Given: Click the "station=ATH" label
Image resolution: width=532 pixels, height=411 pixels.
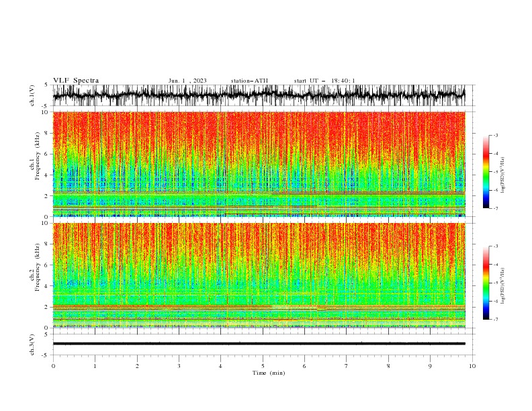Looking at the screenshot, I should 249,81.
